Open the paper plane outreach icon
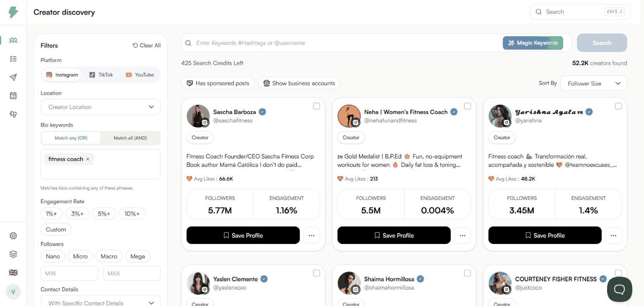The image size is (644, 306). click(13, 78)
